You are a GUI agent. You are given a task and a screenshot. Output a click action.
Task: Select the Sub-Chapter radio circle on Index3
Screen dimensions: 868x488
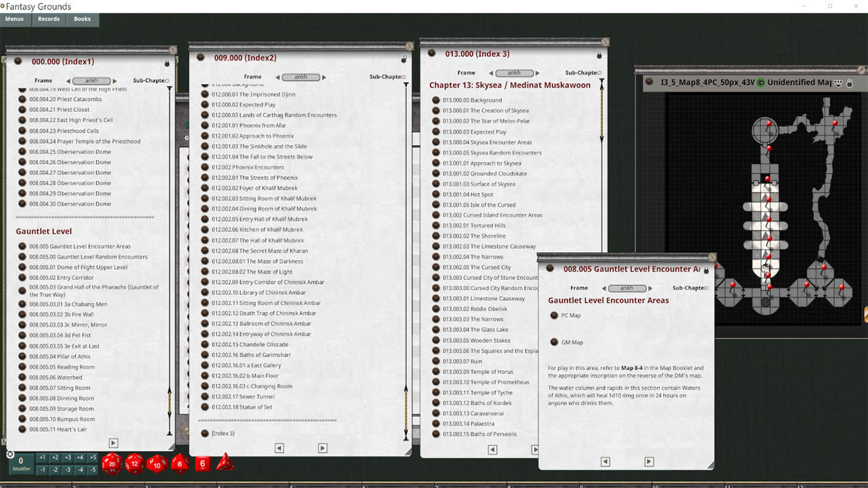(599, 73)
